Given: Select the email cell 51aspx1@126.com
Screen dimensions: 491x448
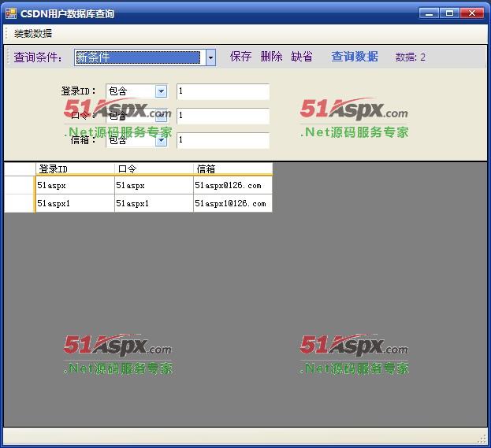Looking at the screenshot, I should (x=232, y=203).
